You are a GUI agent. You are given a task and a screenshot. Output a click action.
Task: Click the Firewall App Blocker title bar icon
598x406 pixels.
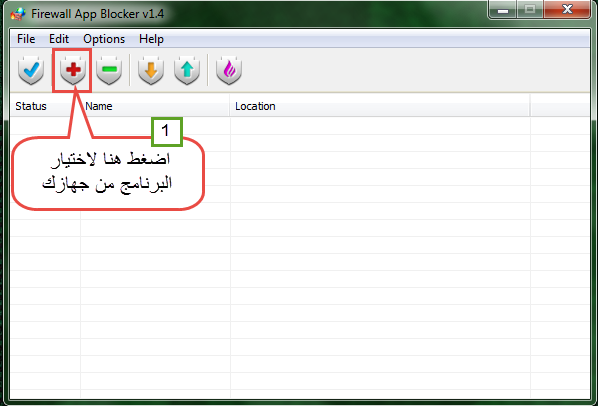click(18, 14)
